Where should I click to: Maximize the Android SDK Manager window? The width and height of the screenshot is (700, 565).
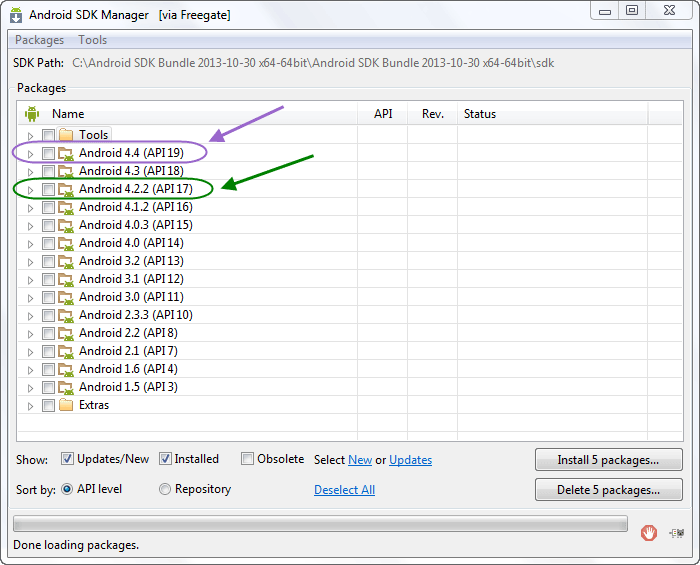(x=632, y=11)
